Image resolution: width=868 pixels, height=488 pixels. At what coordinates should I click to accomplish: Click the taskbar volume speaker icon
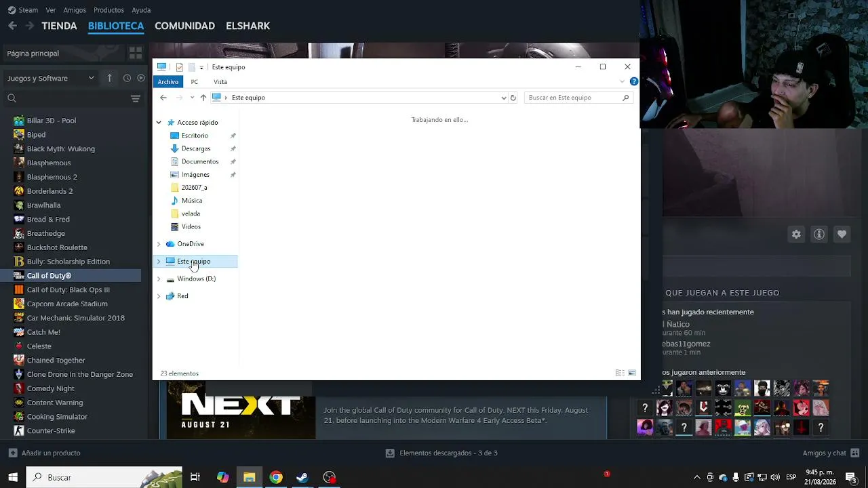pyautogui.click(x=775, y=477)
